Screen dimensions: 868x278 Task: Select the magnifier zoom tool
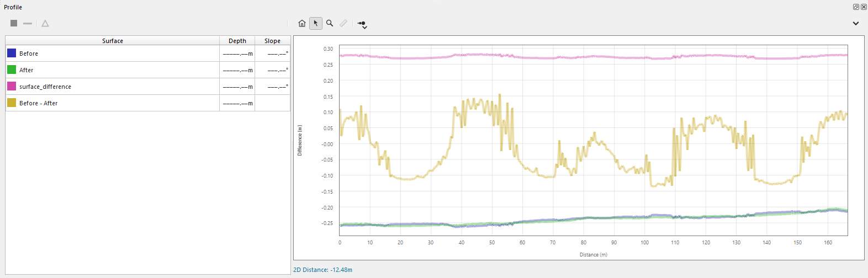tap(330, 23)
